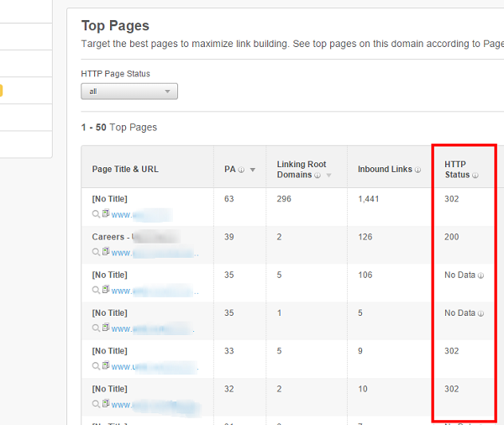Click magnifier icon in row with 106 inbound links
The image size is (504, 425).
[96, 291]
